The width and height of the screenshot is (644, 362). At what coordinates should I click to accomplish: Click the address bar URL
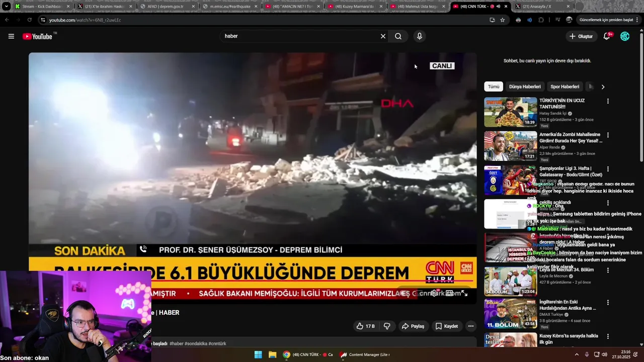(x=85, y=20)
